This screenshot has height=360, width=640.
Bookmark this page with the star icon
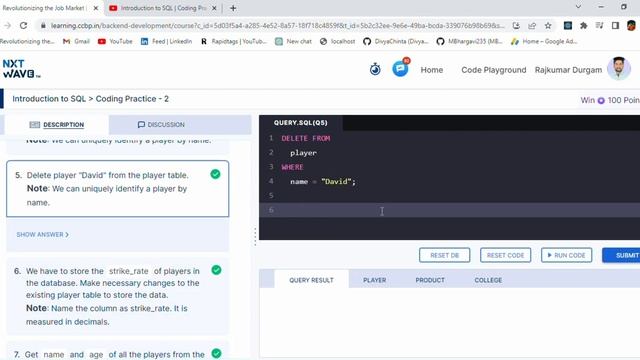click(548, 26)
